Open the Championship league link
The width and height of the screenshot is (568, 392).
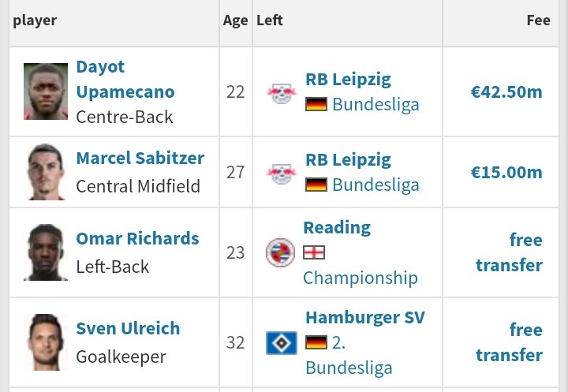[361, 278]
